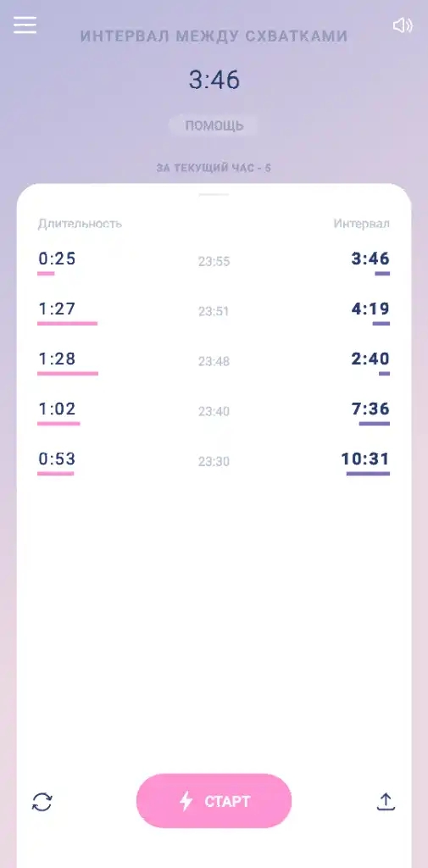The width and height of the screenshot is (428, 868).
Task: Tap the 10:31 interval value
Action: point(365,459)
